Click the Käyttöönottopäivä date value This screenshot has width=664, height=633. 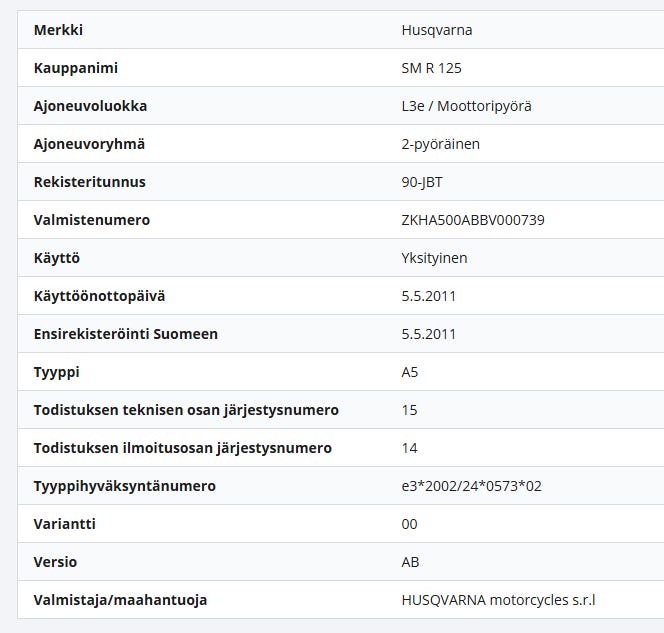pos(428,296)
